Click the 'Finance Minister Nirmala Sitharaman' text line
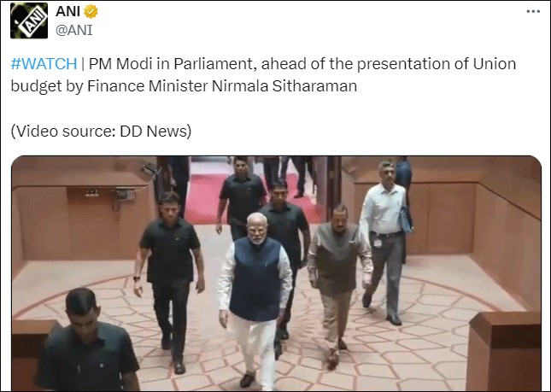The image size is (551, 392). point(222,86)
